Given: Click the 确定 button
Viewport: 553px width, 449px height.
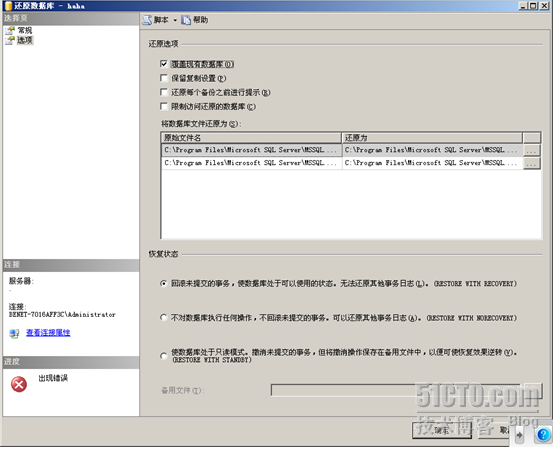Looking at the screenshot, I should pos(442,430).
